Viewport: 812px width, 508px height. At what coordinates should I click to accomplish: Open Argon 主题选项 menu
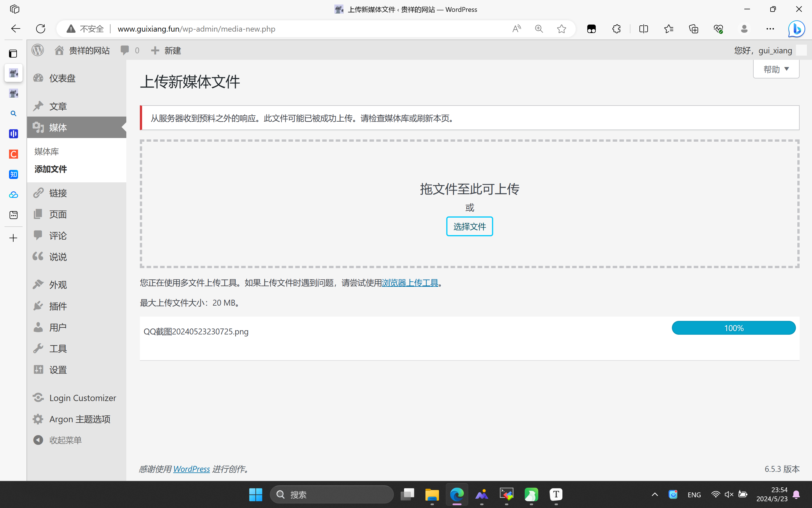click(x=76, y=419)
